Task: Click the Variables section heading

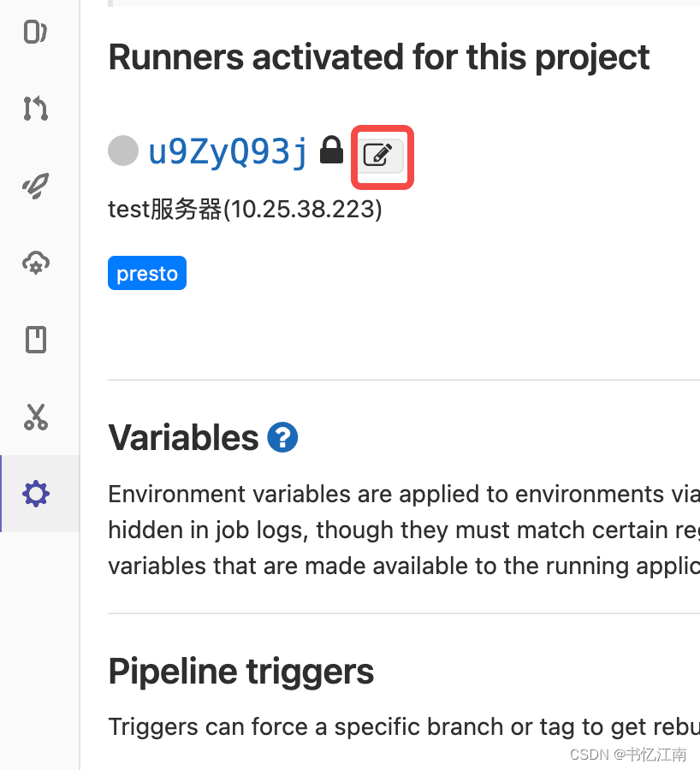Action: [183, 438]
